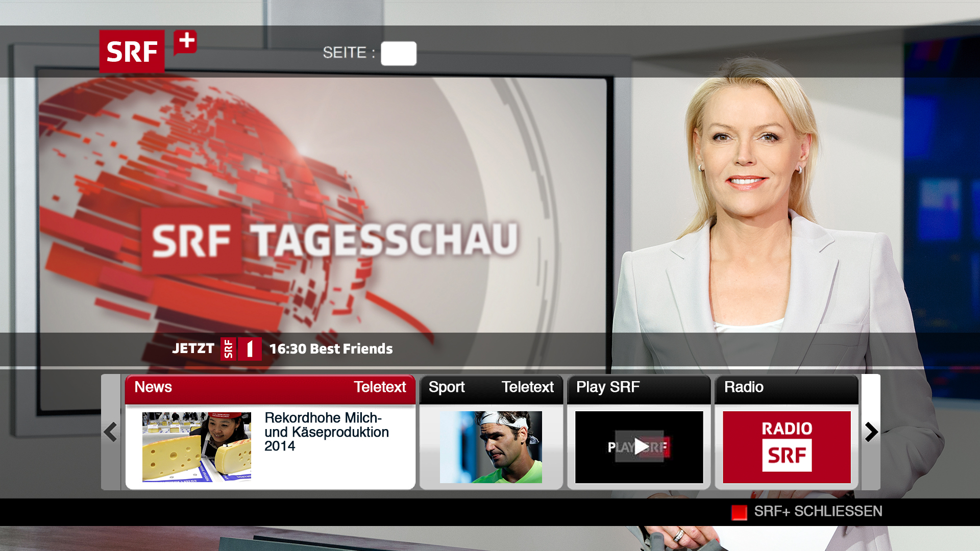Open Teletext in the News tab
The height and width of the screenshot is (551, 980).
(380, 387)
